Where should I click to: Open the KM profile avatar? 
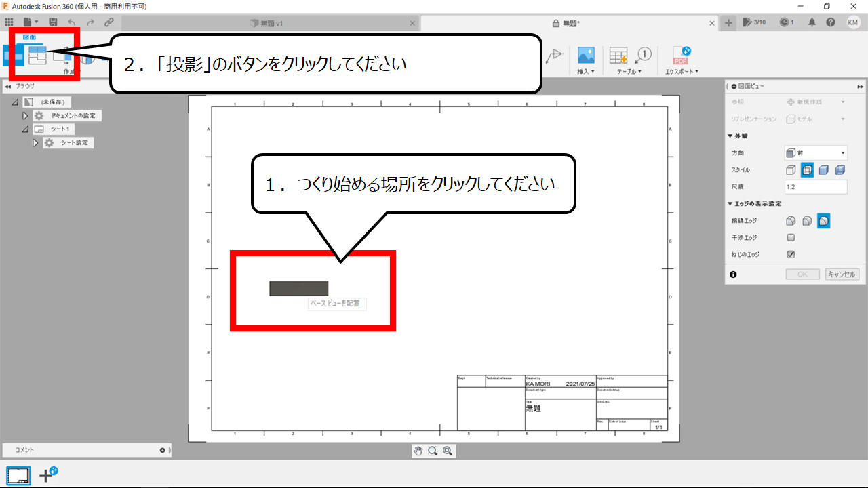click(x=853, y=22)
